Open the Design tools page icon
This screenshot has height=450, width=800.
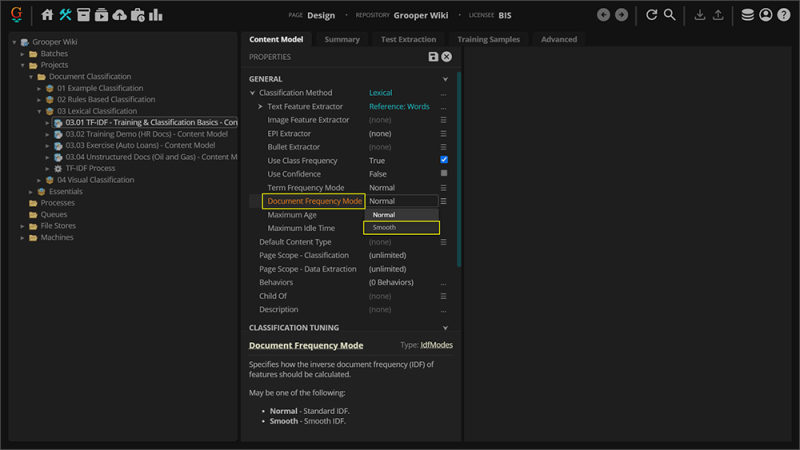pyautogui.click(x=65, y=15)
